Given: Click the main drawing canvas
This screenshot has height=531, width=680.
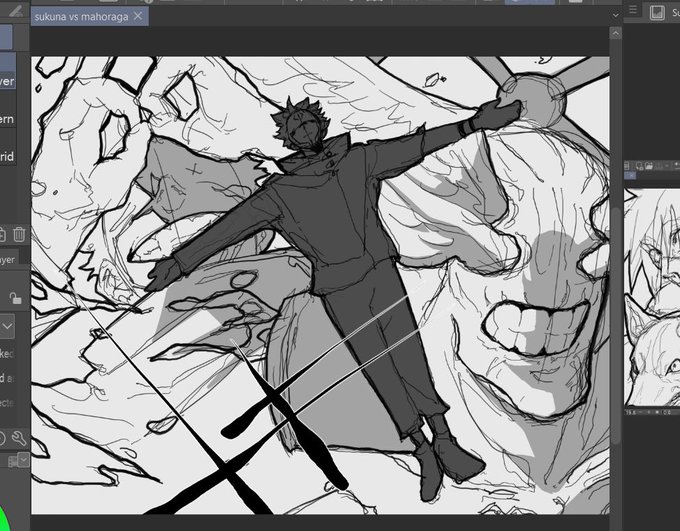Looking at the screenshot, I should tap(320, 285).
